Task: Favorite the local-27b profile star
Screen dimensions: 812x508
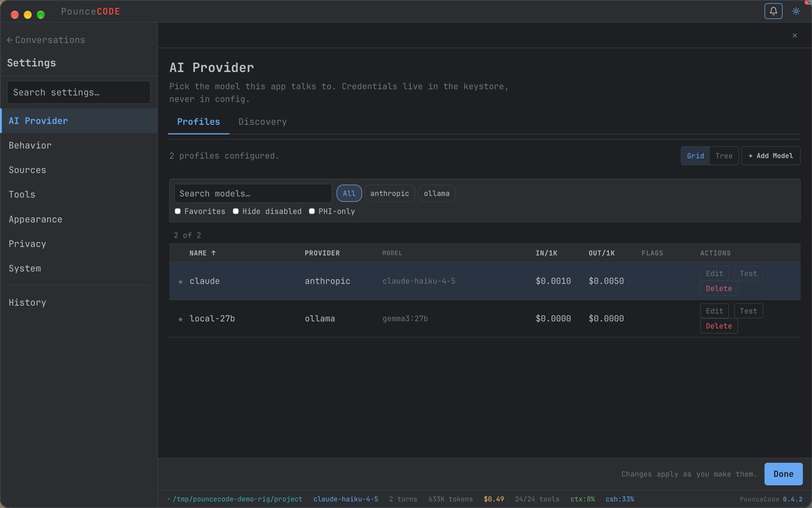Action: [x=180, y=319]
